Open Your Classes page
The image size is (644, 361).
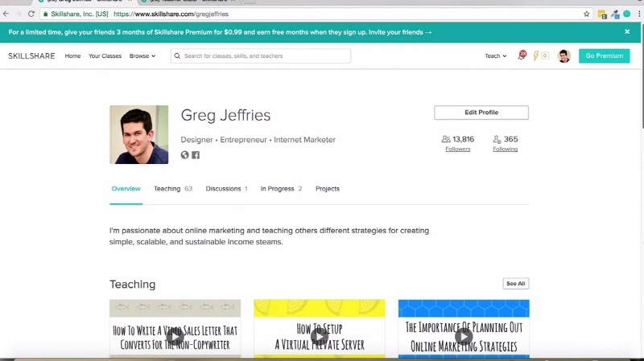coord(105,55)
